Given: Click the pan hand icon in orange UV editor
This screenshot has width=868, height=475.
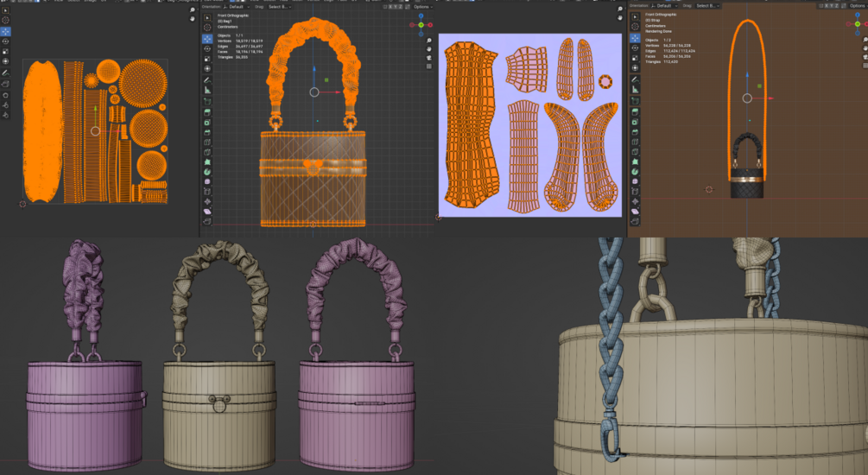Looking at the screenshot, I should [192, 18].
